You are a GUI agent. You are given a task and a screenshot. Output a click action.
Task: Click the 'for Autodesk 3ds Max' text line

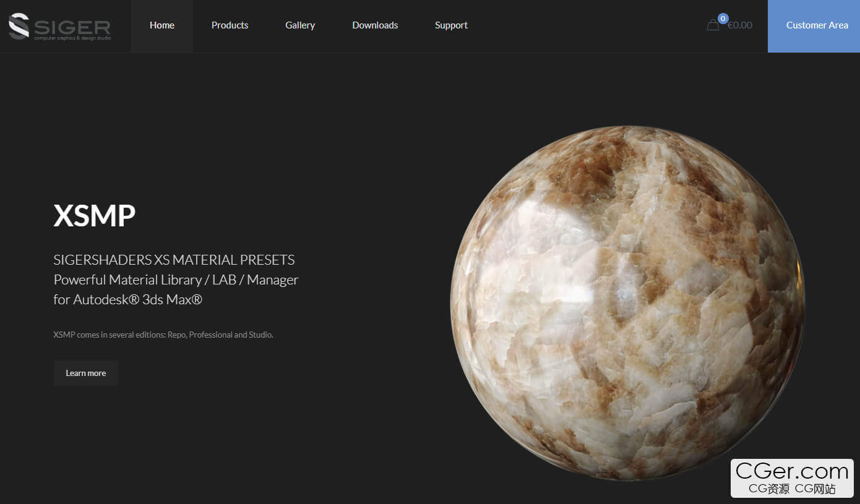click(x=127, y=299)
